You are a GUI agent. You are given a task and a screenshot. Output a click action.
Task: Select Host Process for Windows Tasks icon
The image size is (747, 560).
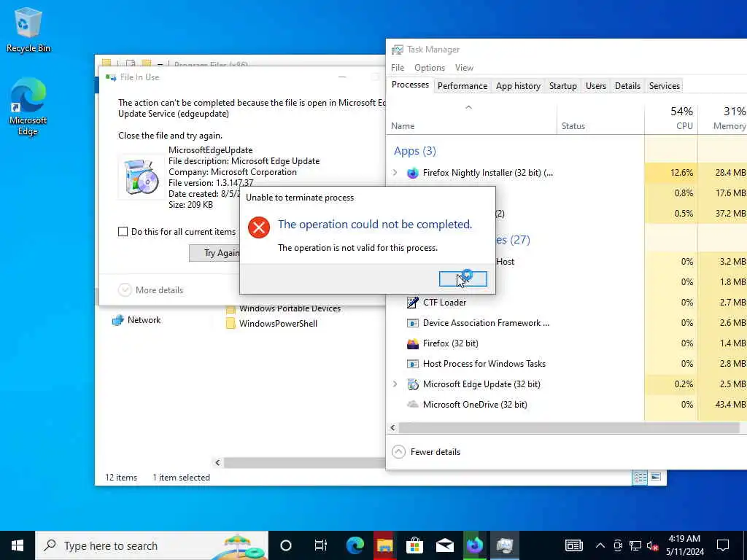pyautogui.click(x=413, y=364)
